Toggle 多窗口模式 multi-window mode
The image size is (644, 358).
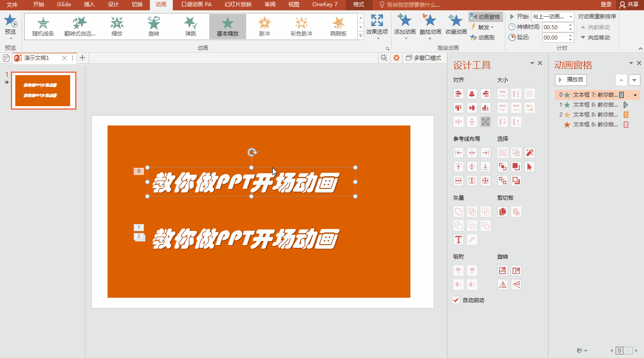click(423, 58)
